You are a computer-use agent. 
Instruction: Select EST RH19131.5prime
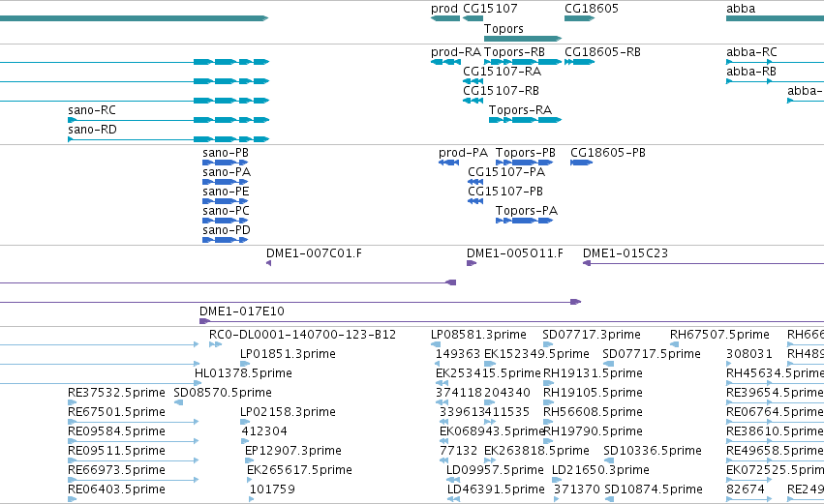[548, 384]
